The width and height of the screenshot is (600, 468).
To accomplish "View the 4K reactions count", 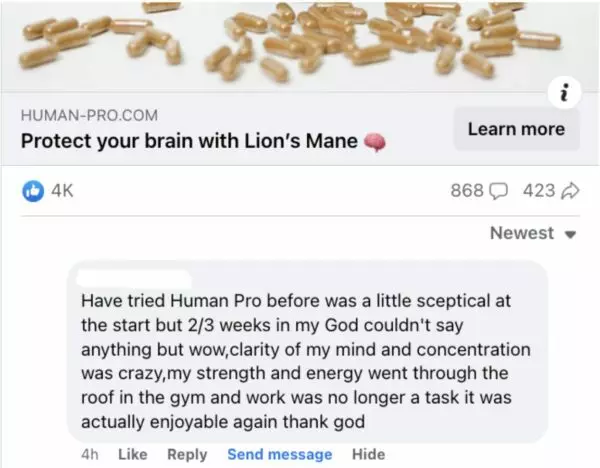I will point(62,191).
